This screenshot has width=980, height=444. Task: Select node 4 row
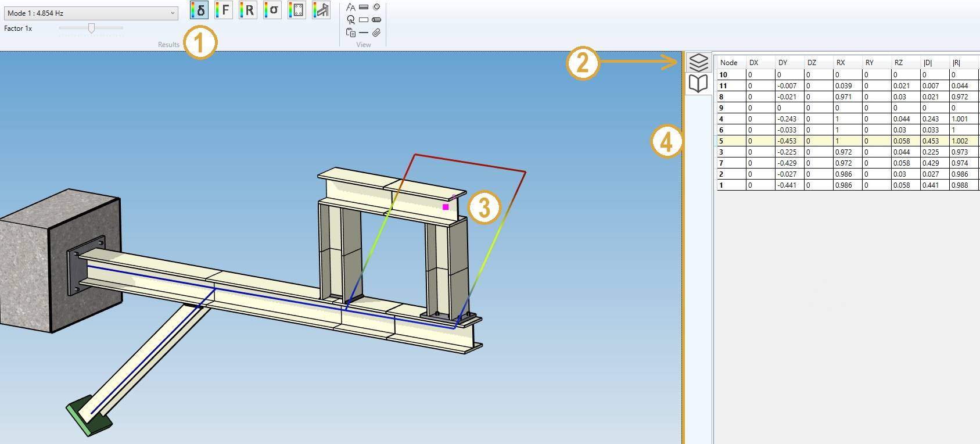tap(848, 119)
